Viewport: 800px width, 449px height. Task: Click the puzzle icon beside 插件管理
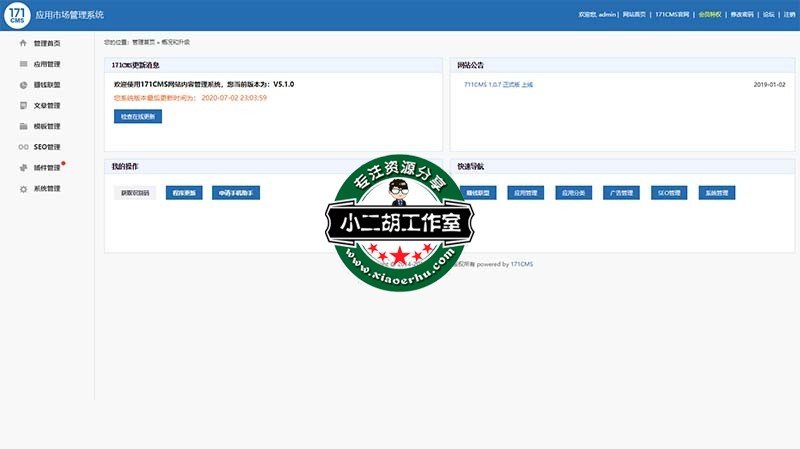coord(23,167)
